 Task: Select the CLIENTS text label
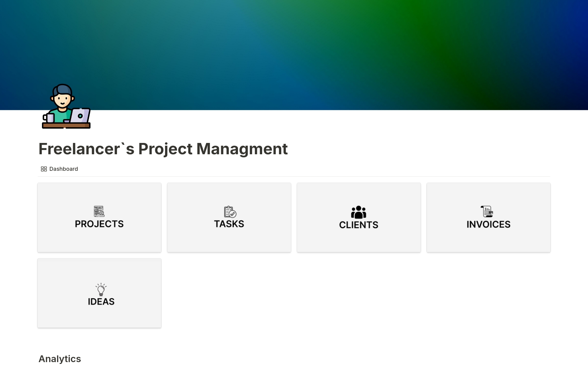click(x=359, y=225)
